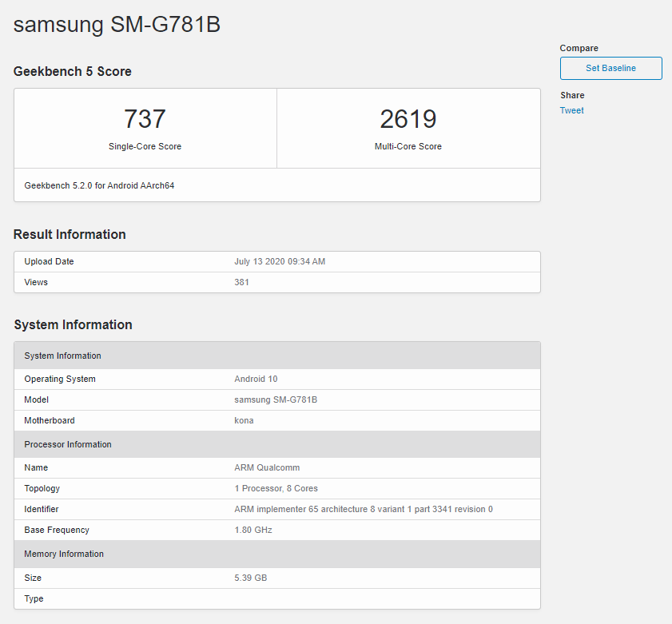
Task: Click the base frequency 1.80 GHz value
Action: click(253, 531)
